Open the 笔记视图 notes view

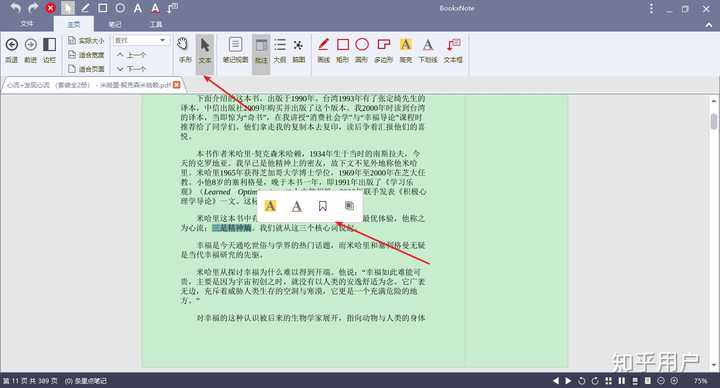[x=235, y=51]
